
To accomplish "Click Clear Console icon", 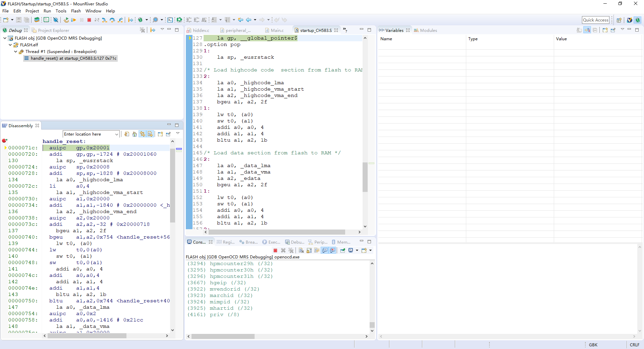I will point(301,250).
